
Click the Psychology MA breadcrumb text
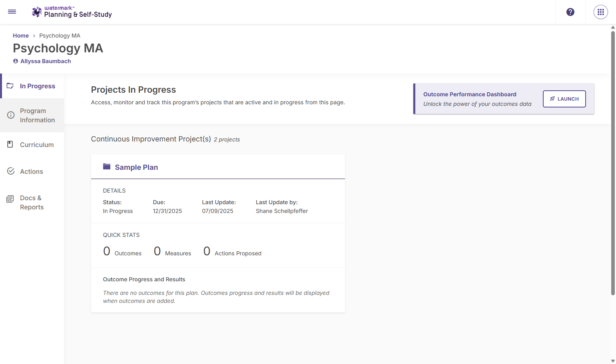pos(60,36)
